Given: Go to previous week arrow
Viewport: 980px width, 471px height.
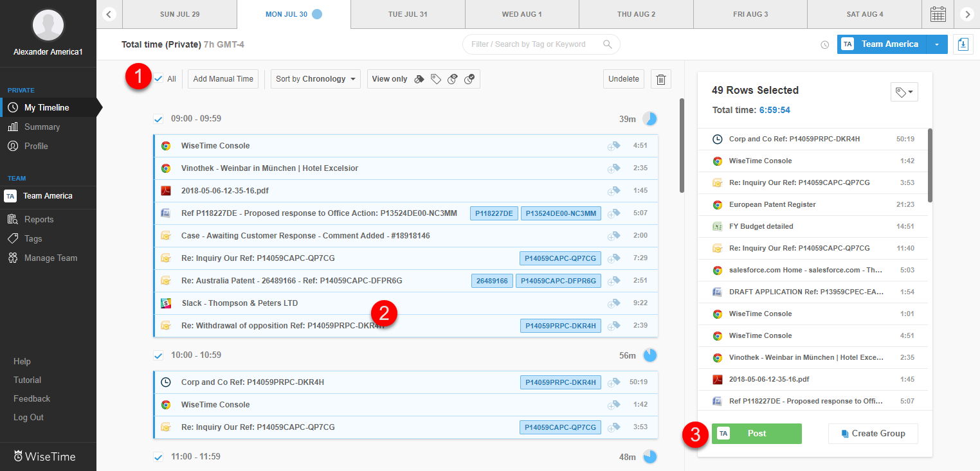Looking at the screenshot, I should tap(109, 14).
